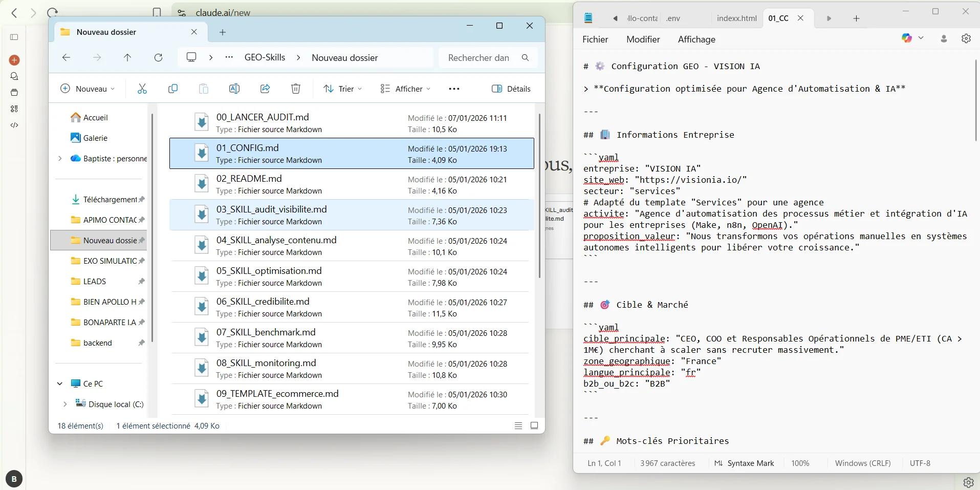
Task: Open the code icon in Claude sidebar
Action: click(x=14, y=125)
